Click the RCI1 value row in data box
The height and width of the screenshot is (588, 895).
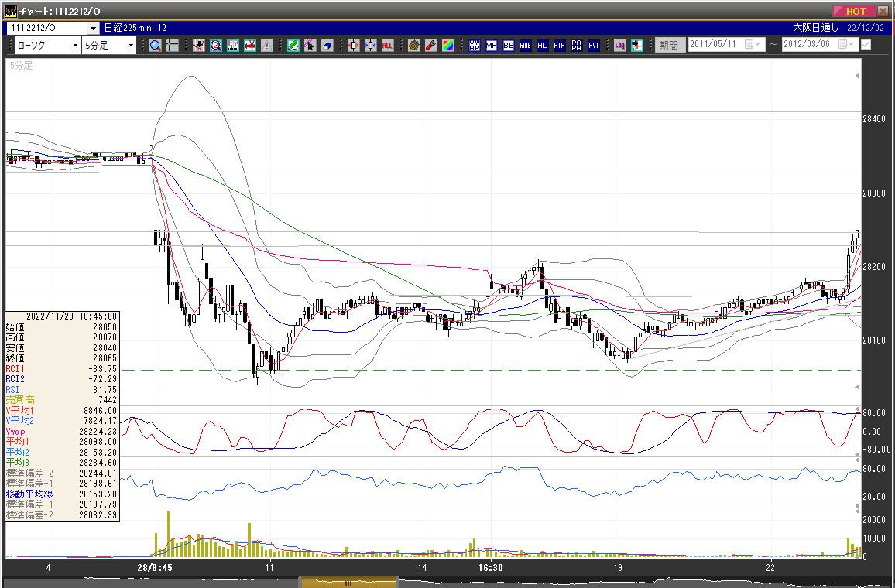point(62,368)
